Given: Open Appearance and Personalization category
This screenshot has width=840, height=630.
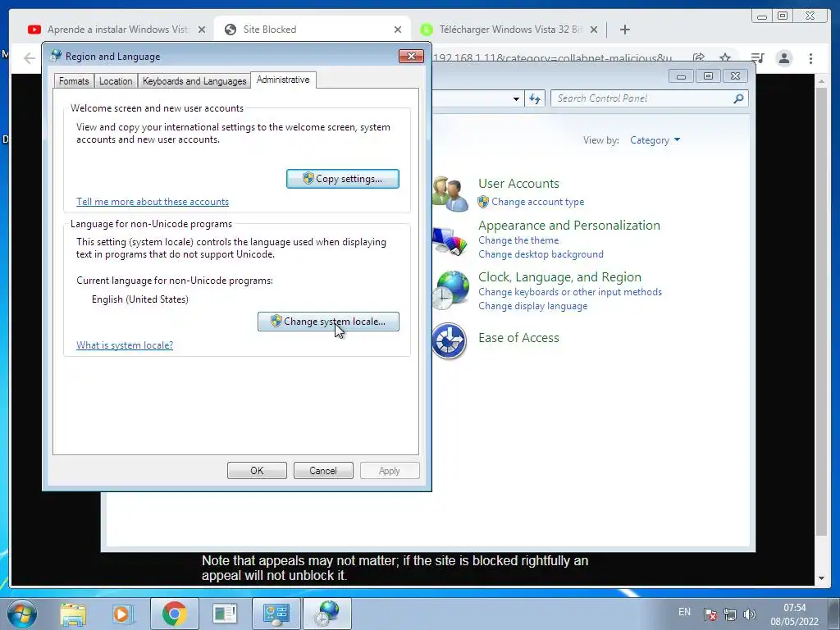Looking at the screenshot, I should pyautogui.click(x=569, y=226).
